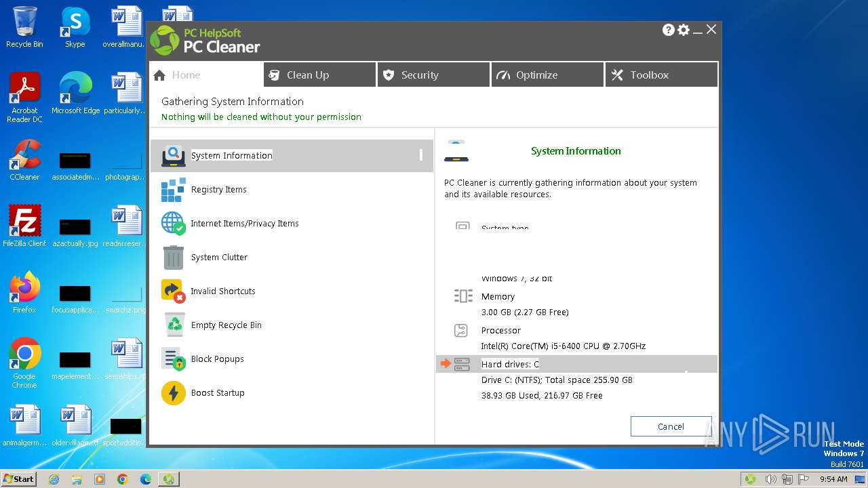Image resolution: width=868 pixels, height=488 pixels.
Task: Click the Drive C: total space line
Action: point(557,380)
